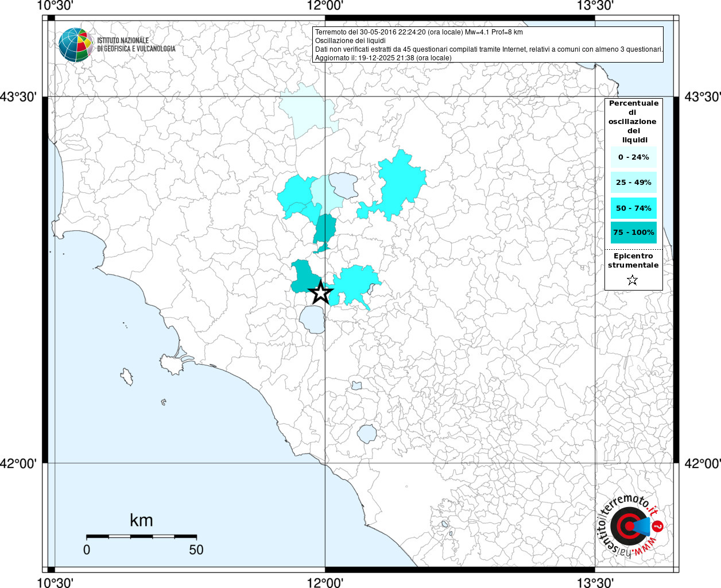
Task: Click the legend title Percentuale di oscillazione
Action: click(x=633, y=121)
